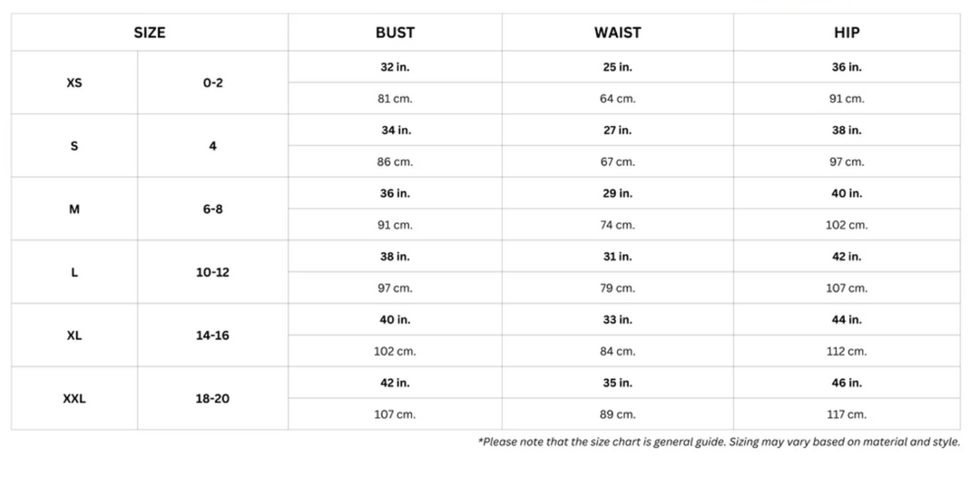This screenshot has height=478, width=980.
Task: Click the HIP column header
Action: coord(847,33)
